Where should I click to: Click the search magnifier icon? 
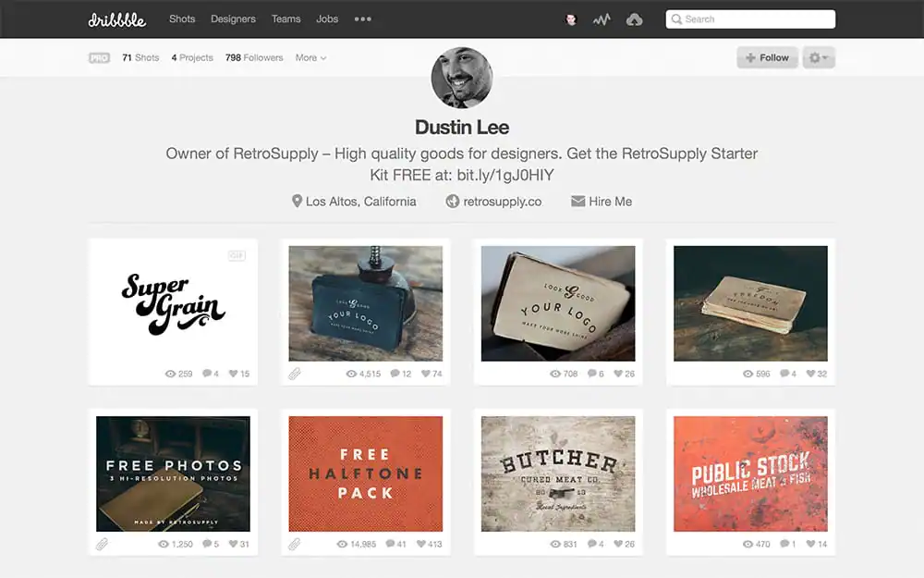pos(676,18)
